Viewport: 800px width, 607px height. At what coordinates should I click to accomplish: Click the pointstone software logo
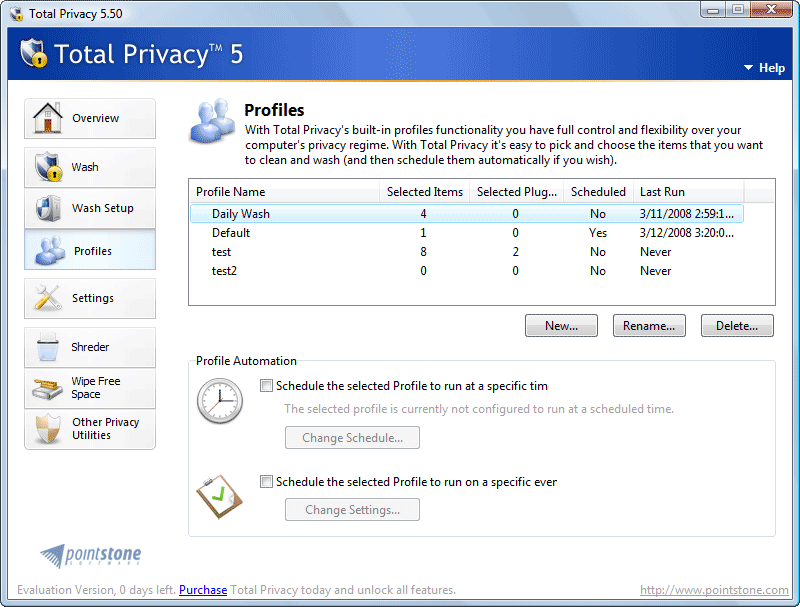91,555
